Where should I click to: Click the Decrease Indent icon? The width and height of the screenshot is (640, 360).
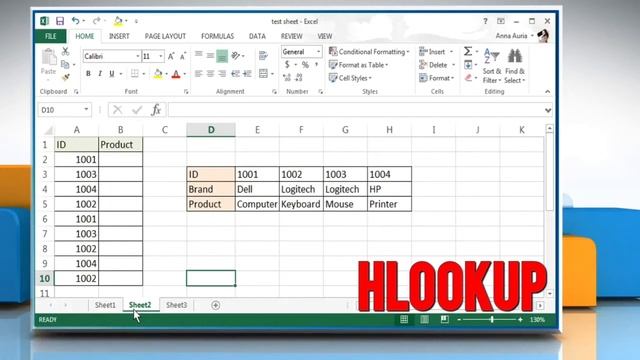[x=236, y=74]
